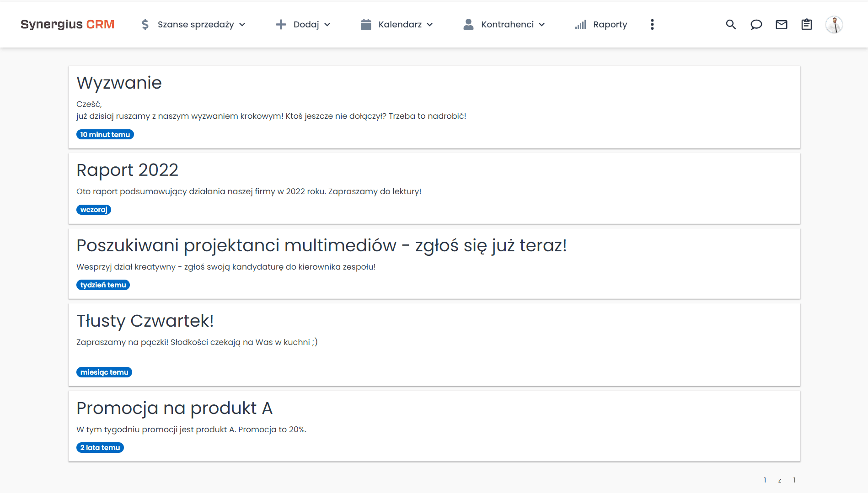Click the plus icon next to Dodaj
The image size is (868, 493).
[x=280, y=24]
